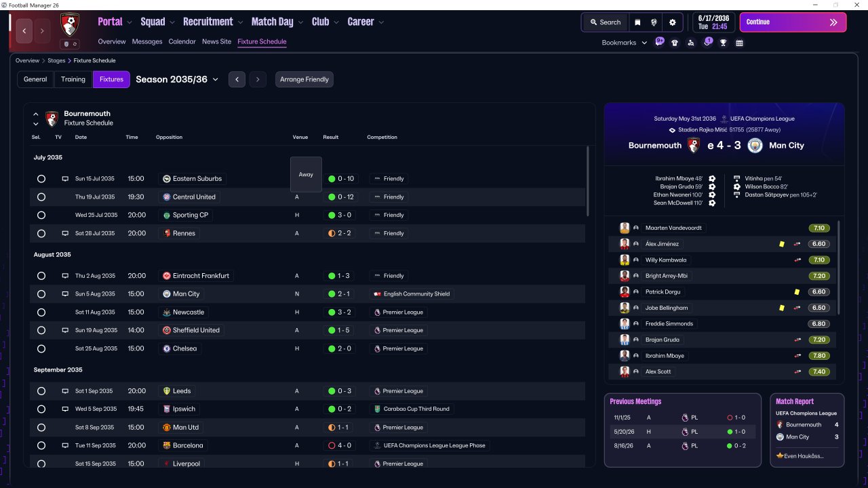Click the fixture list vertical scrollbar
Screen dimensions: 868x488
click(x=587, y=181)
